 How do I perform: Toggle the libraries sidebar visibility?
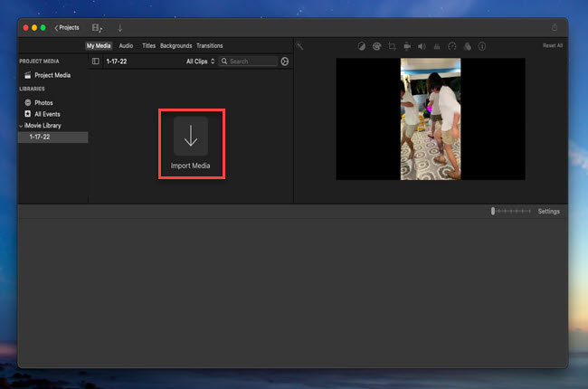(96, 62)
